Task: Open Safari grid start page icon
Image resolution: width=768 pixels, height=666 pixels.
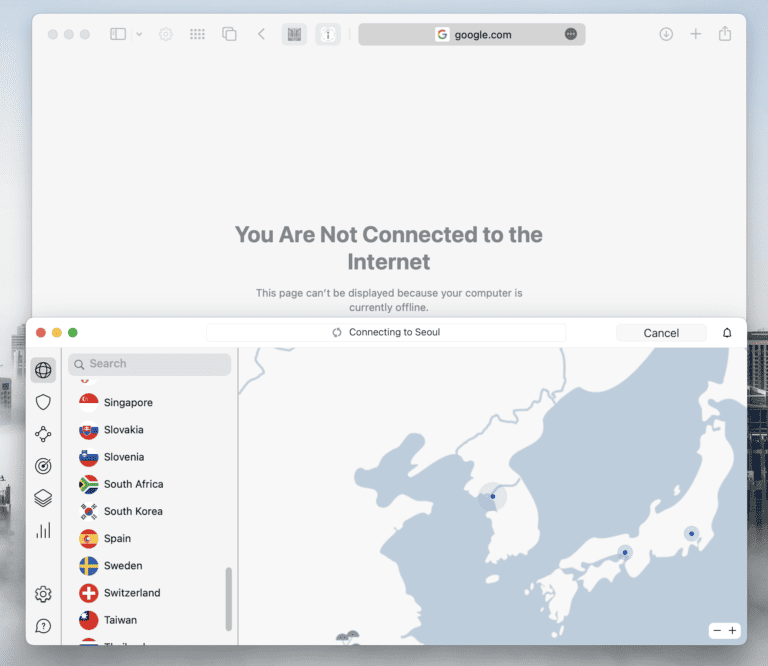Action: click(197, 34)
